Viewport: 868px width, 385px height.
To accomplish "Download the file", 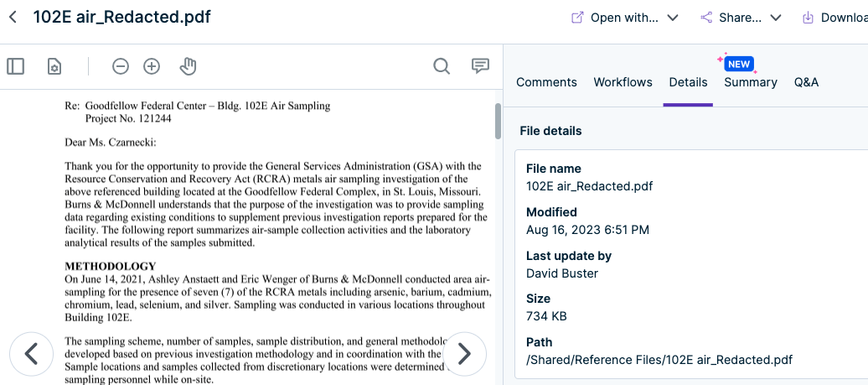I will click(834, 18).
